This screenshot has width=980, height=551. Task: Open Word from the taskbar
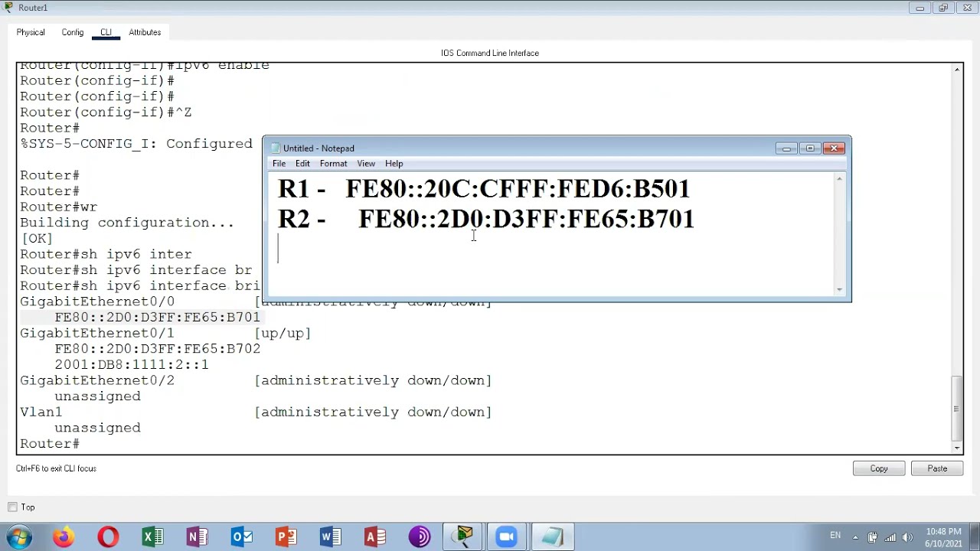point(330,536)
